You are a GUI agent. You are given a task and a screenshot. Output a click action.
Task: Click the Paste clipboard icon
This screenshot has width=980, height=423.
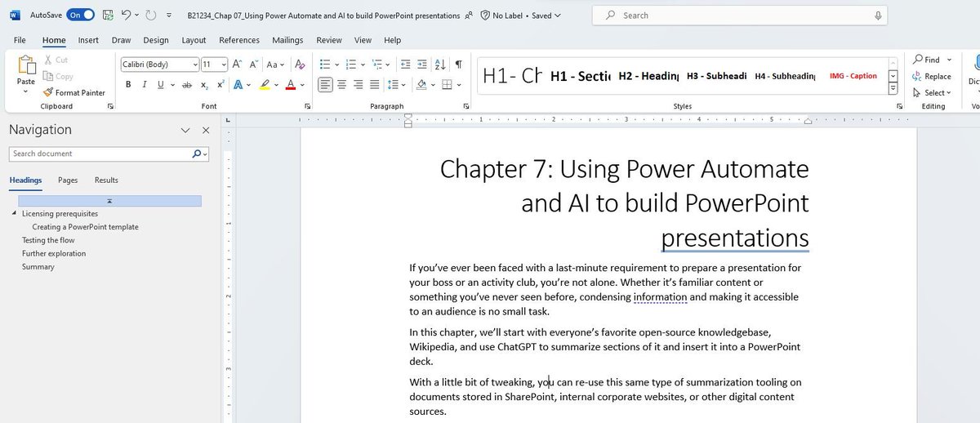26,65
